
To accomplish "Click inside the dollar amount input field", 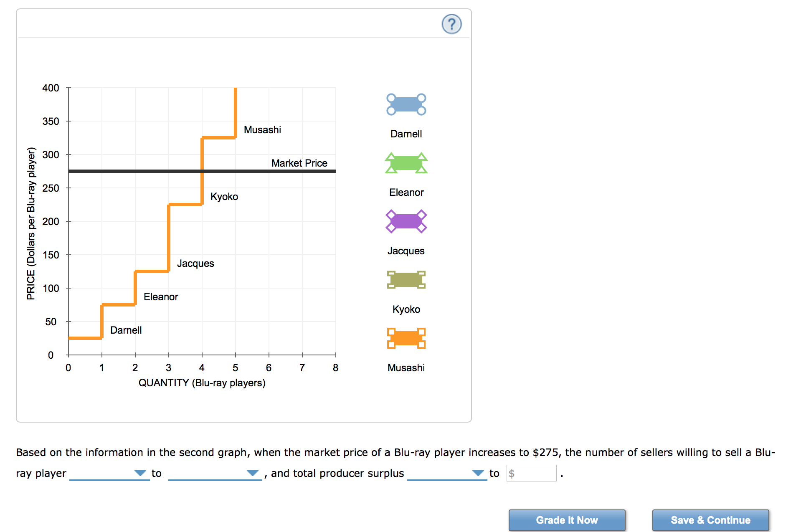I will 531,473.
